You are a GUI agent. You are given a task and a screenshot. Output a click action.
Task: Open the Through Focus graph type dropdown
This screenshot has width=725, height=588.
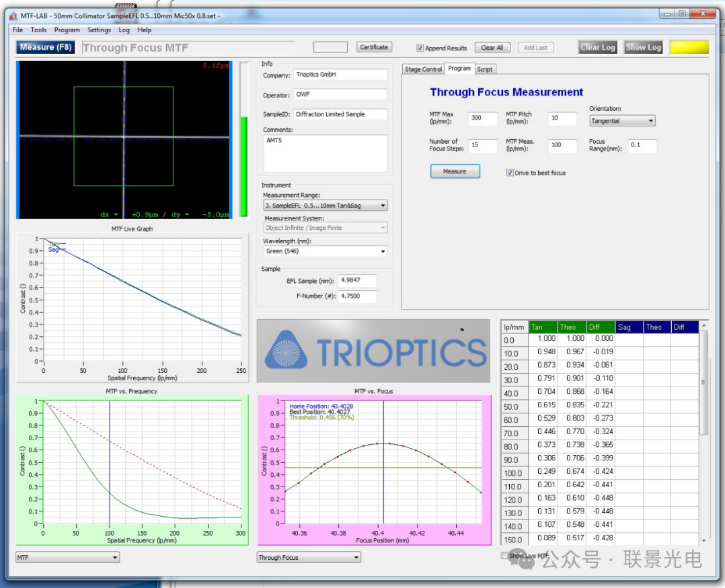click(x=309, y=557)
